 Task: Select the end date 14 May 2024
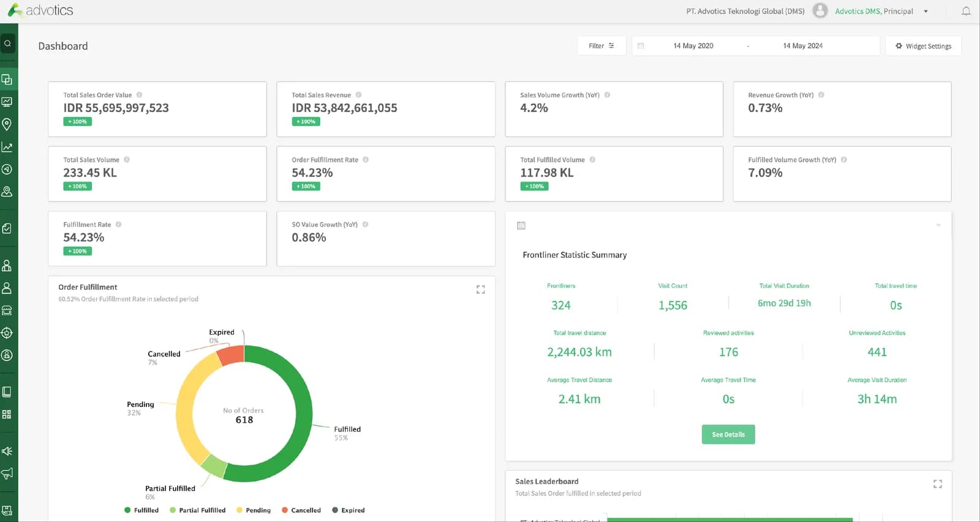click(x=803, y=46)
